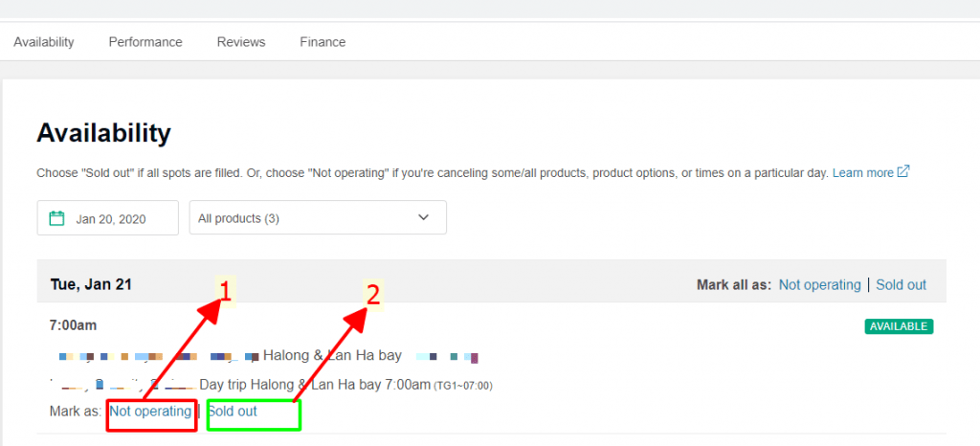
Task: Mark all Tue, Jan 21 as Sold out
Action: (901, 284)
